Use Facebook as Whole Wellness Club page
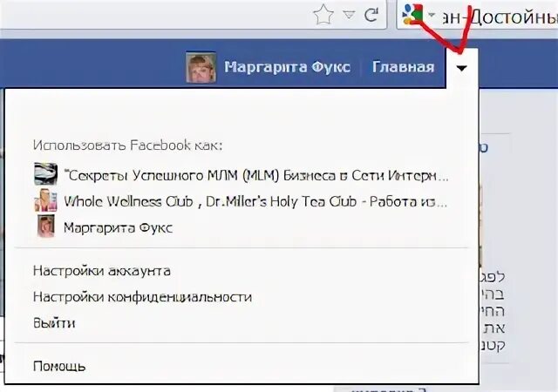Image resolution: width=558 pixels, height=392 pixels. tap(255, 202)
